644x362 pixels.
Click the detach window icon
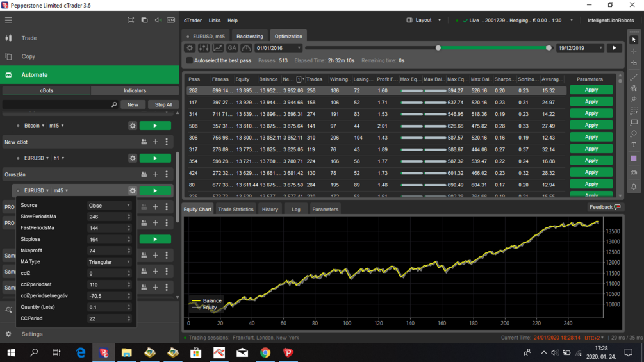pyautogui.click(x=144, y=20)
